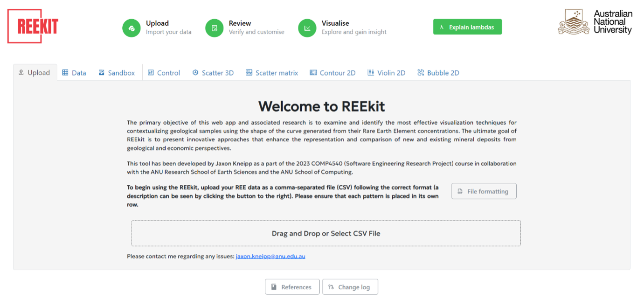Switch to the Data tab

coord(74,73)
